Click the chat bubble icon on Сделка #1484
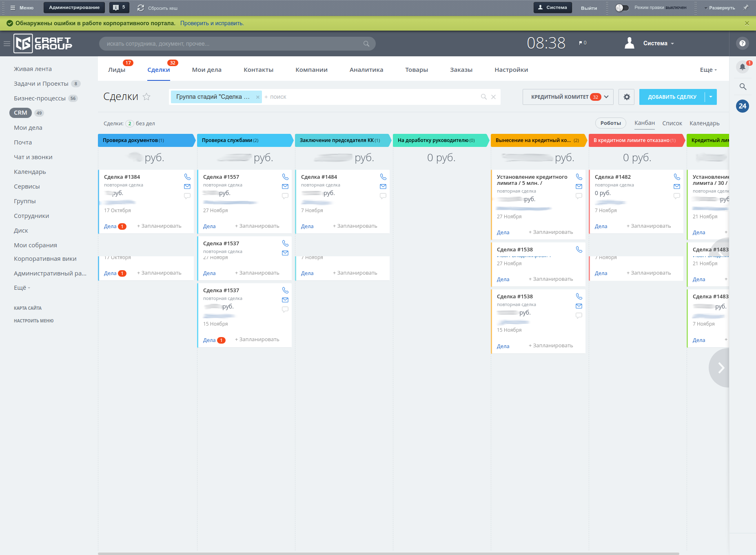The image size is (756, 555). [x=383, y=196]
